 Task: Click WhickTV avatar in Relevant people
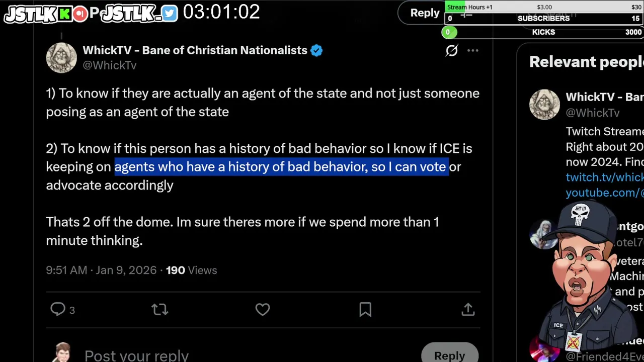[x=544, y=105]
